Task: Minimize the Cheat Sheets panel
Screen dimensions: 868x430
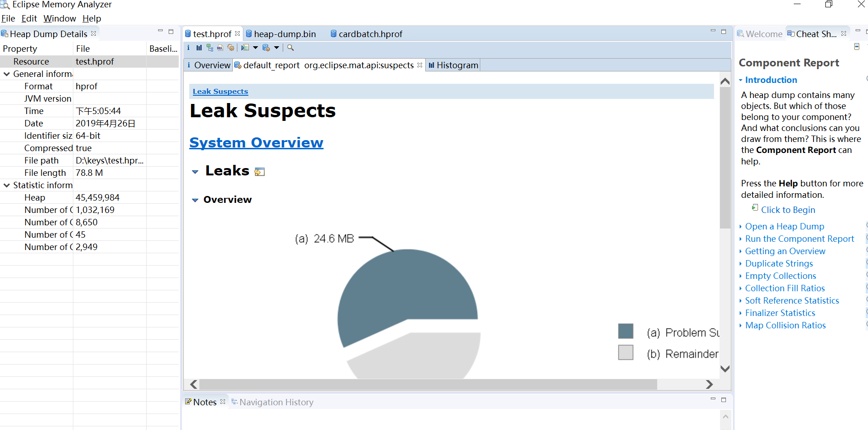Action: 858,31
